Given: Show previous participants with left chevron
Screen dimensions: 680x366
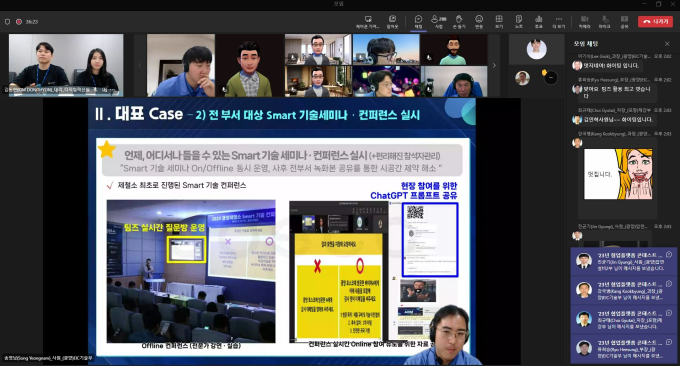Looking at the screenshot, I should point(140,65).
